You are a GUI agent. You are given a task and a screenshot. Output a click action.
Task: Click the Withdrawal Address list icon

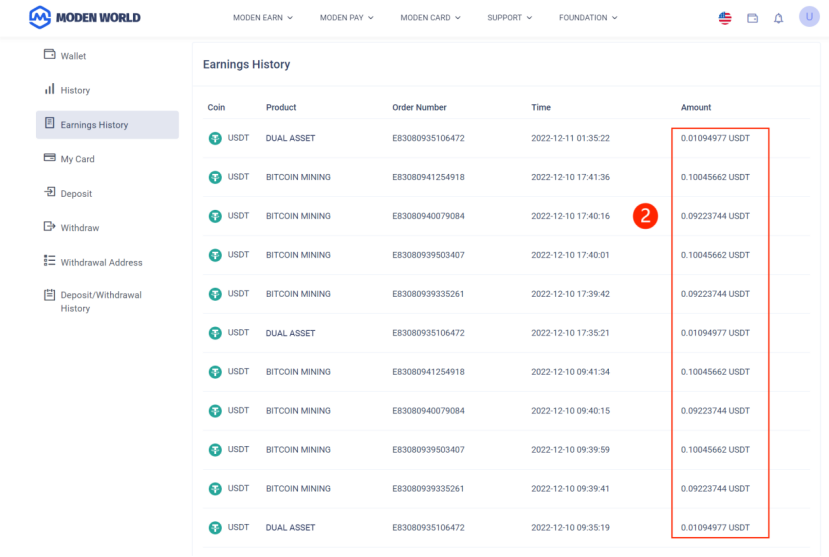(50, 261)
